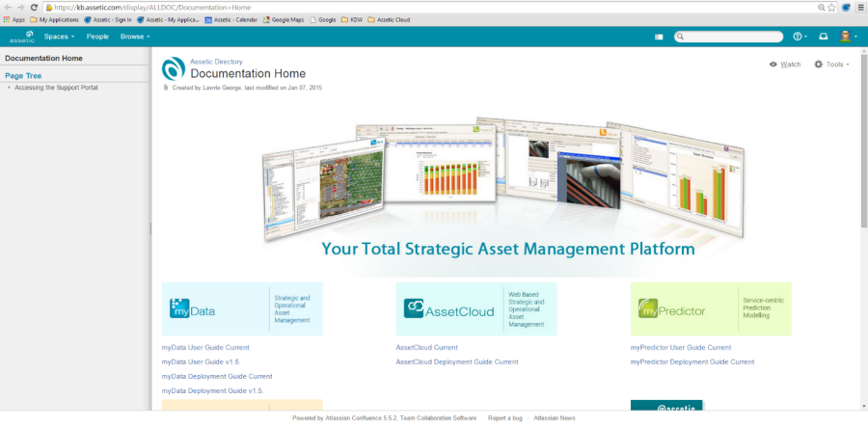
Task: Click the @assetic Twitter widget
Action: (666, 405)
